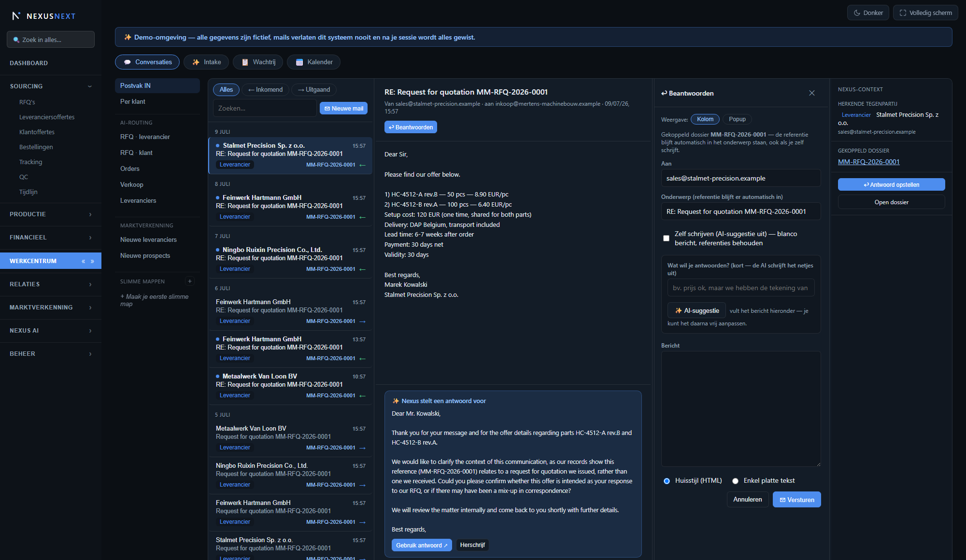
Task: Select Popup weergave
Action: tap(737, 119)
